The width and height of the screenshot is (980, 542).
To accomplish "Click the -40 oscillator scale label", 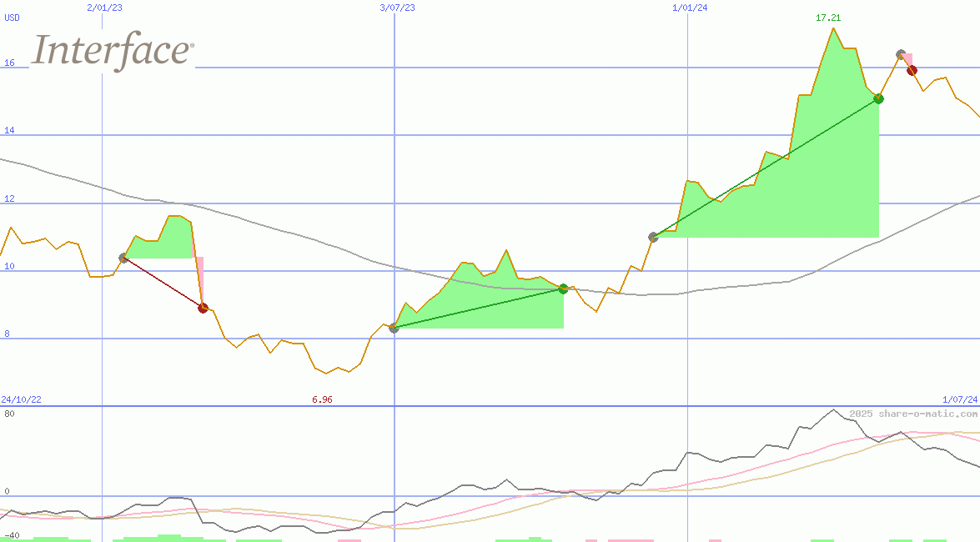I will pos(11,535).
